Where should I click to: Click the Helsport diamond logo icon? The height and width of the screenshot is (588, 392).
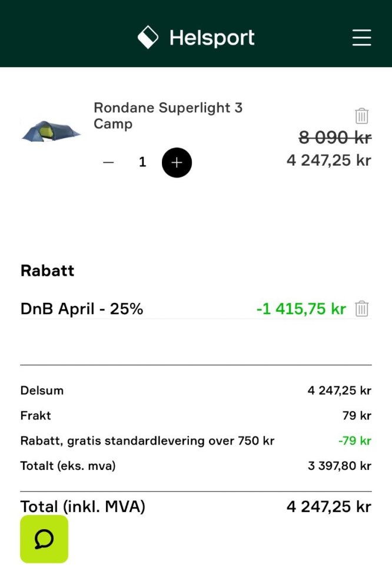tap(148, 38)
